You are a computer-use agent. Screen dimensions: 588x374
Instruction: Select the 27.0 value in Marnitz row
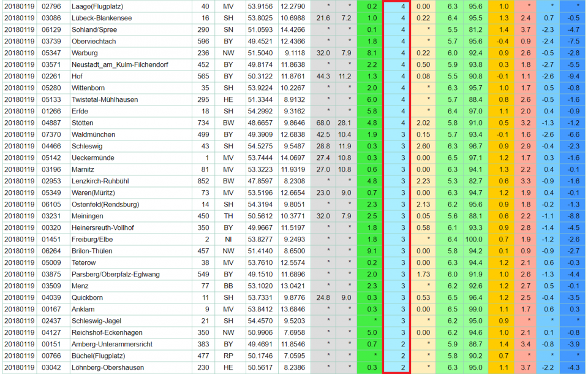coord(323,169)
